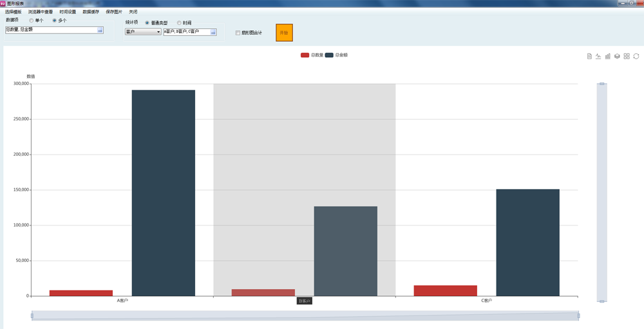Choose the 时间 statistic type radio
This screenshot has height=329, width=644.
[x=179, y=23]
